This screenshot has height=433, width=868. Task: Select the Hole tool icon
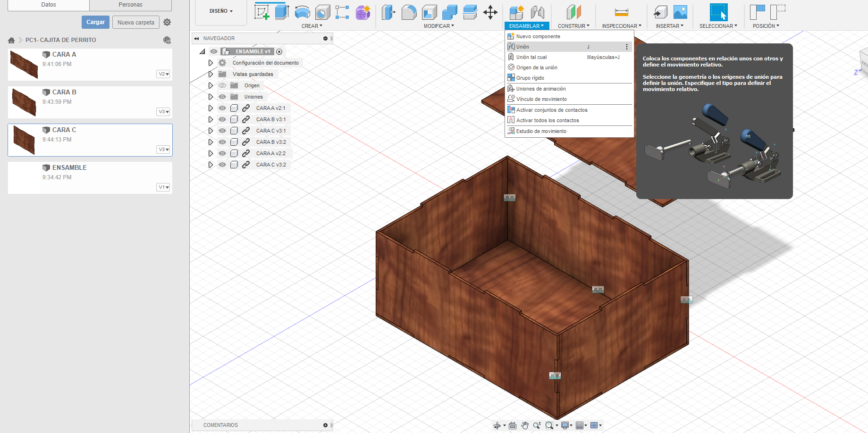pos(322,12)
